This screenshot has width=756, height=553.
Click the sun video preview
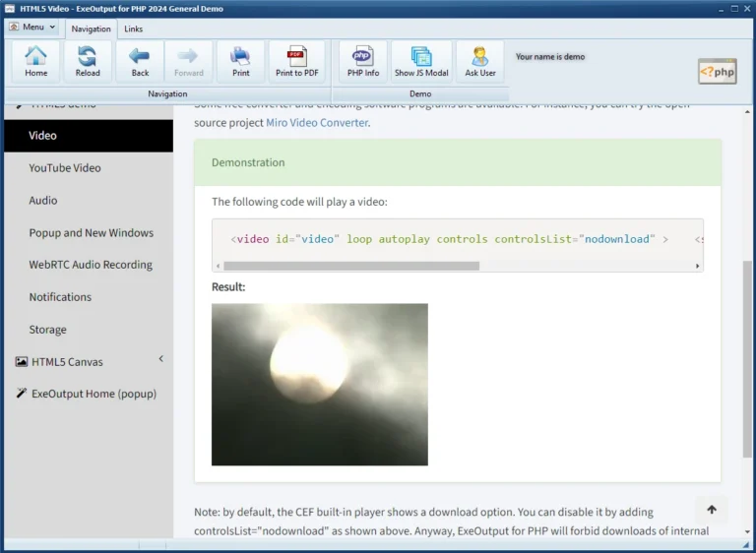tap(319, 384)
